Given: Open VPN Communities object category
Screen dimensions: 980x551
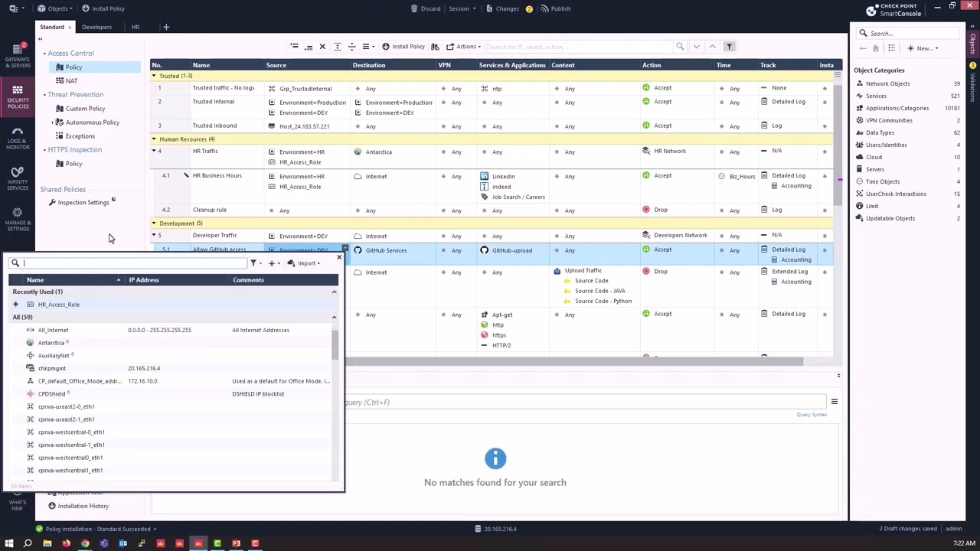Looking at the screenshot, I should coord(889,120).
